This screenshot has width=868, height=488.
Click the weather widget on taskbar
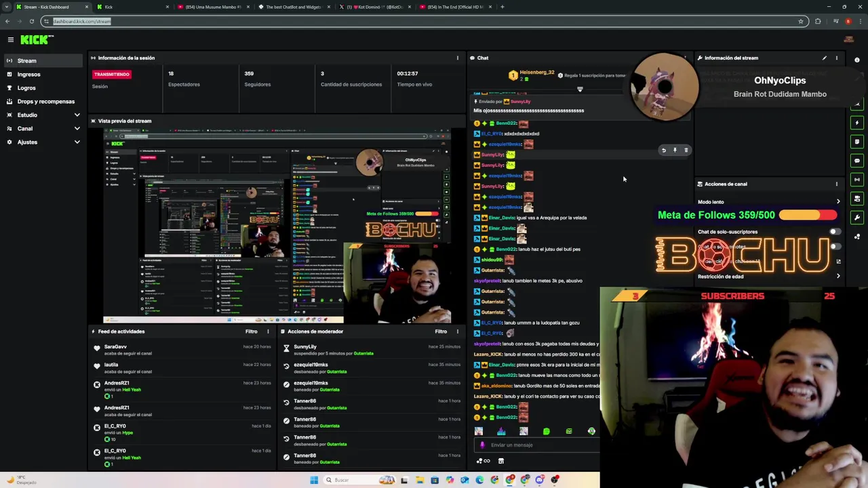coord(22,480)
